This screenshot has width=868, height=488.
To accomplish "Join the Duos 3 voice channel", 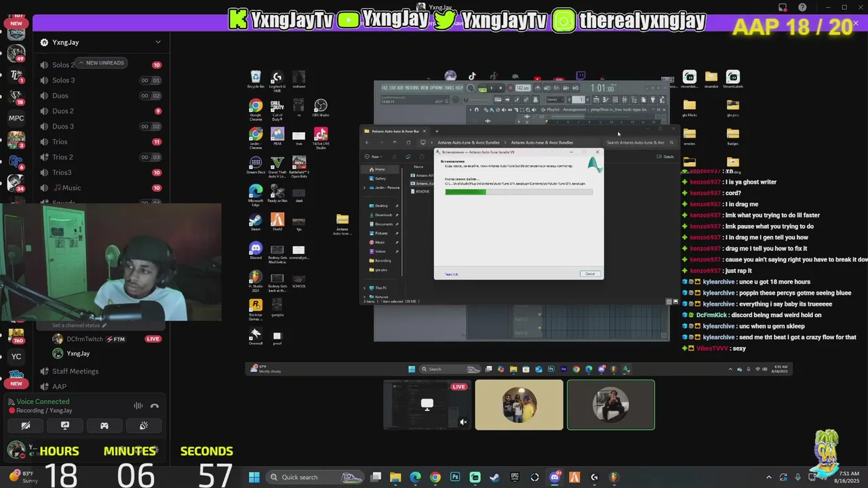I will [100, 126].
